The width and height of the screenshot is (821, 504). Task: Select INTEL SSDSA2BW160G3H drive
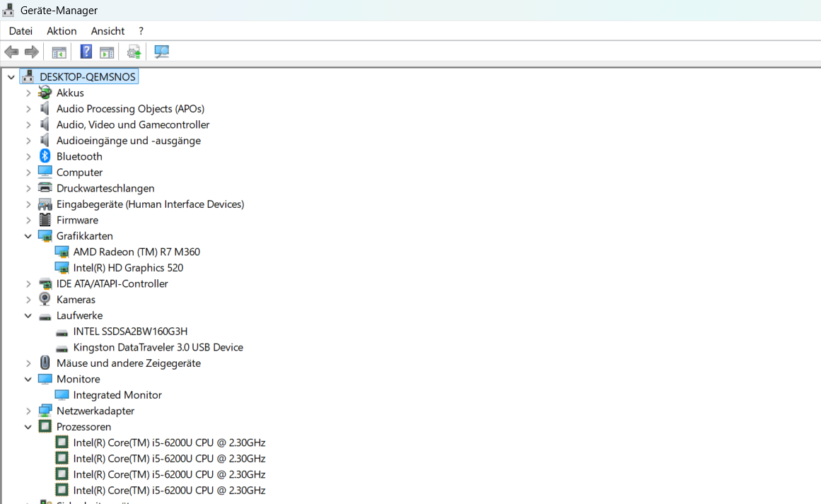tap(130, 332)
